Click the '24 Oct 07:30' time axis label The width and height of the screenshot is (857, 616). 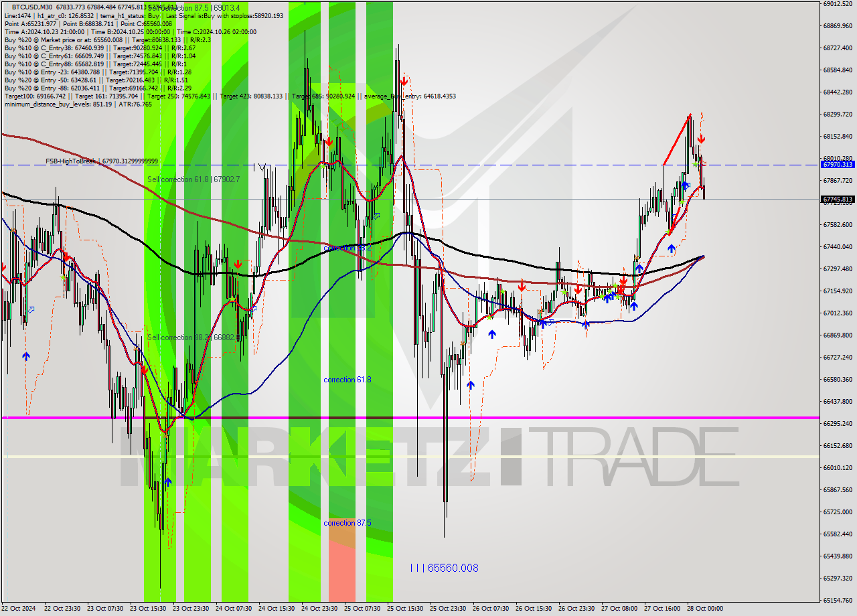(x=234, y=609)
